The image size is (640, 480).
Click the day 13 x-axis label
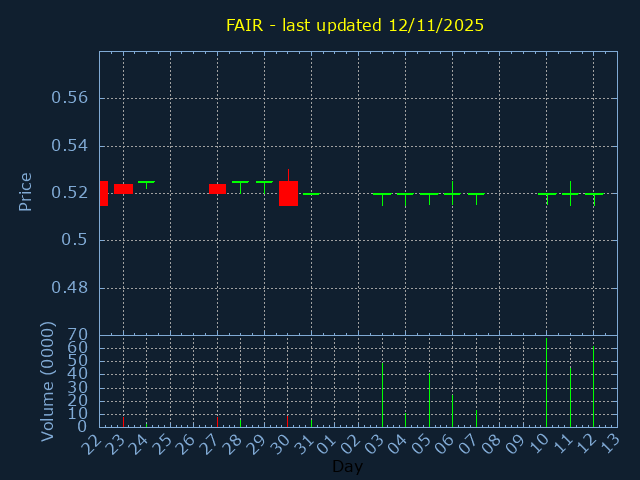click(x=610, y=443)
